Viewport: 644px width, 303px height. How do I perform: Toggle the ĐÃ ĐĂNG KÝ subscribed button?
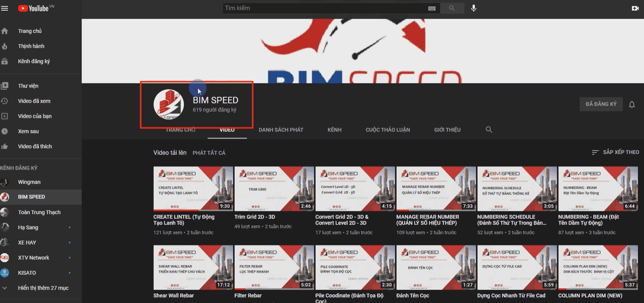[601, 104]
